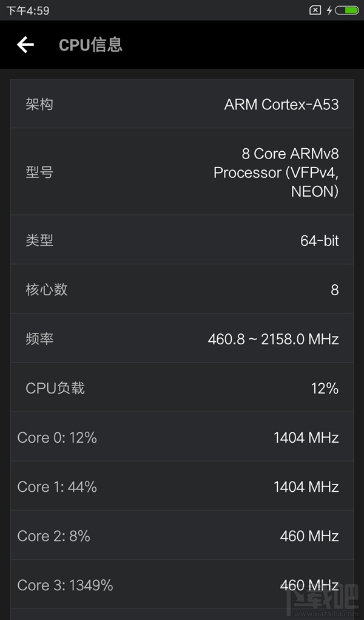Open the CPU信息 header bar
Screen dimensions: 364x620
pyautogui.click(x=182, y=45)
